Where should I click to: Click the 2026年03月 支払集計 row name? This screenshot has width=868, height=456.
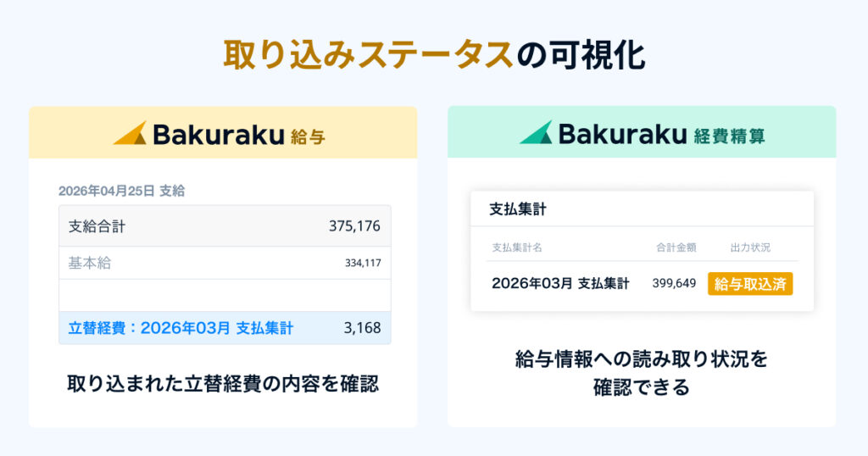[x=560, y=284]
